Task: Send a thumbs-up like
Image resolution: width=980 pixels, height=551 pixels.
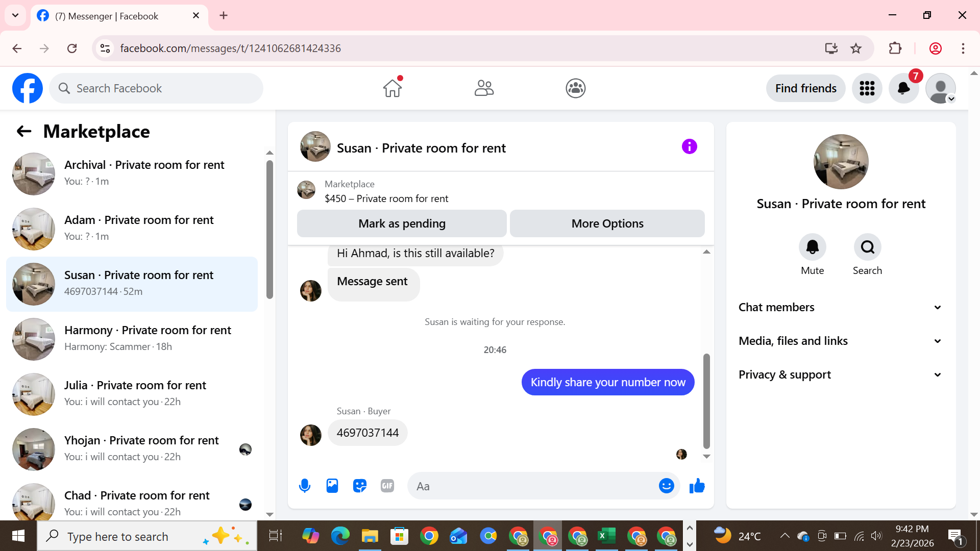Action: (697, 486)
